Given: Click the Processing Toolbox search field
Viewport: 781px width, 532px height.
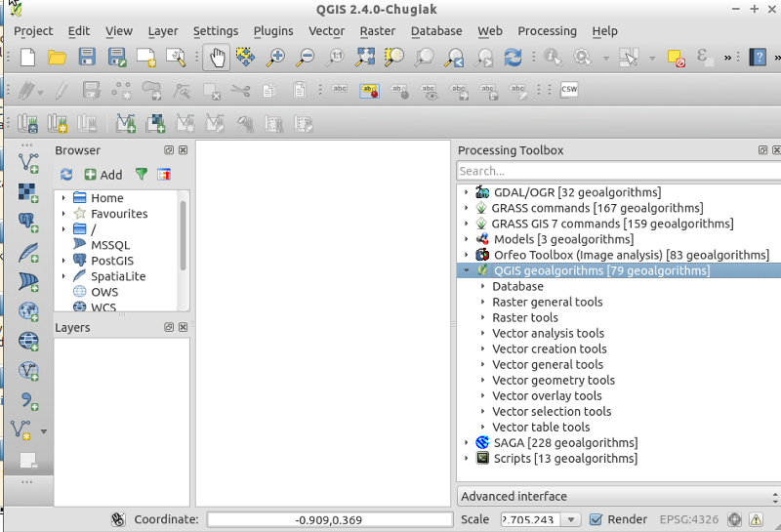Looking at the screenshot, I should coord(619,171).
